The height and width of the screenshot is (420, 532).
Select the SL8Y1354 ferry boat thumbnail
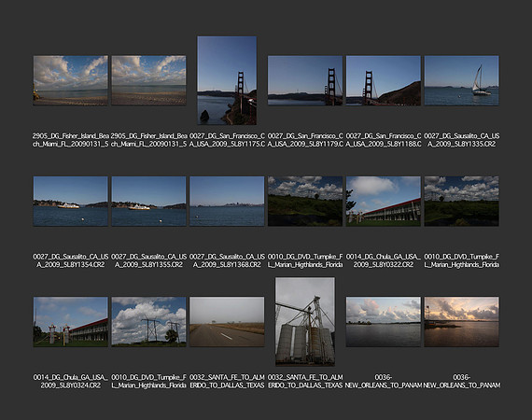[x=71, y=202]
